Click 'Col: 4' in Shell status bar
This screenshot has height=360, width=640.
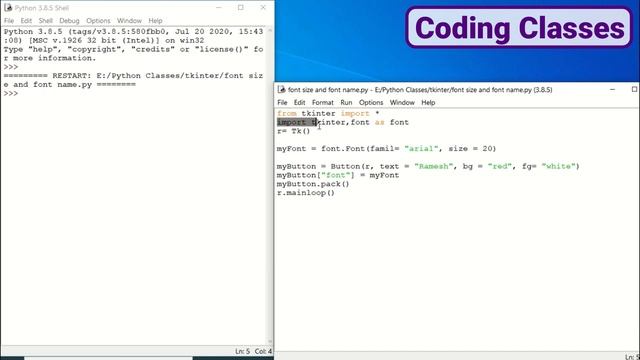[263, 351]
